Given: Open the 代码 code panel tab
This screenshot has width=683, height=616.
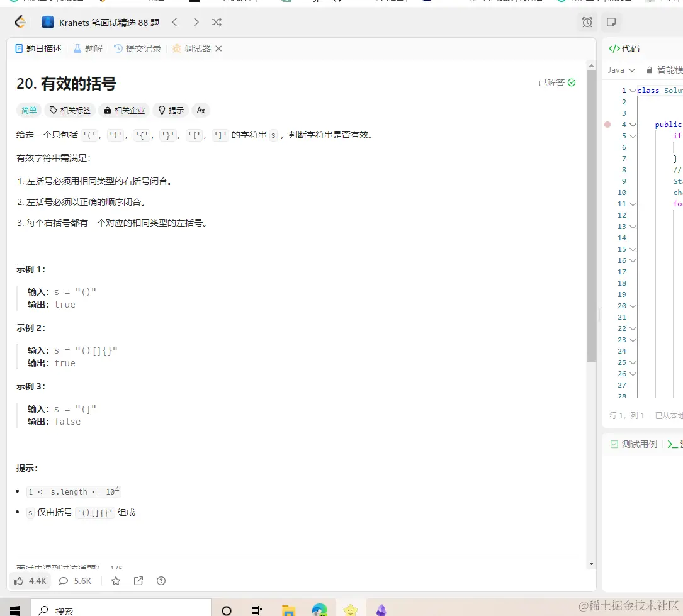Looking at the screenshot, I should point(624,48).
